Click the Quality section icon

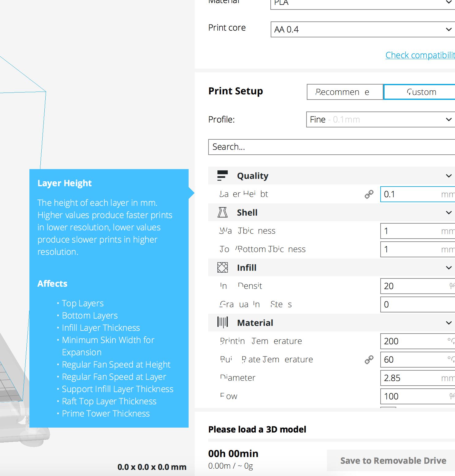[223, 176]
